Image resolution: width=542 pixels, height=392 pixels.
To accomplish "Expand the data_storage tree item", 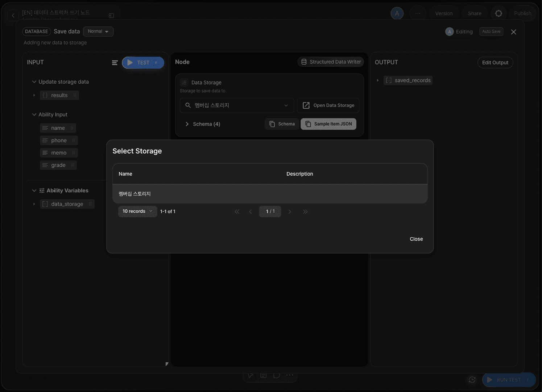I will (34, 204).
